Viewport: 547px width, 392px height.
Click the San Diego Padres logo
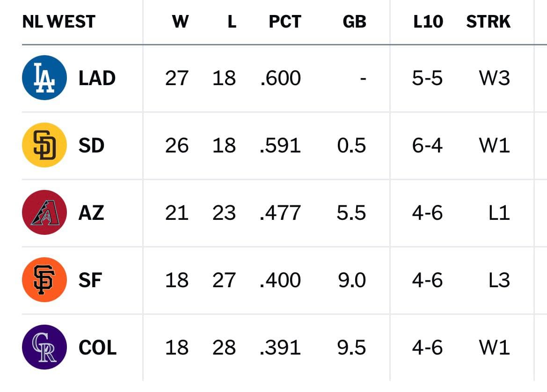(x=44, y=145)
